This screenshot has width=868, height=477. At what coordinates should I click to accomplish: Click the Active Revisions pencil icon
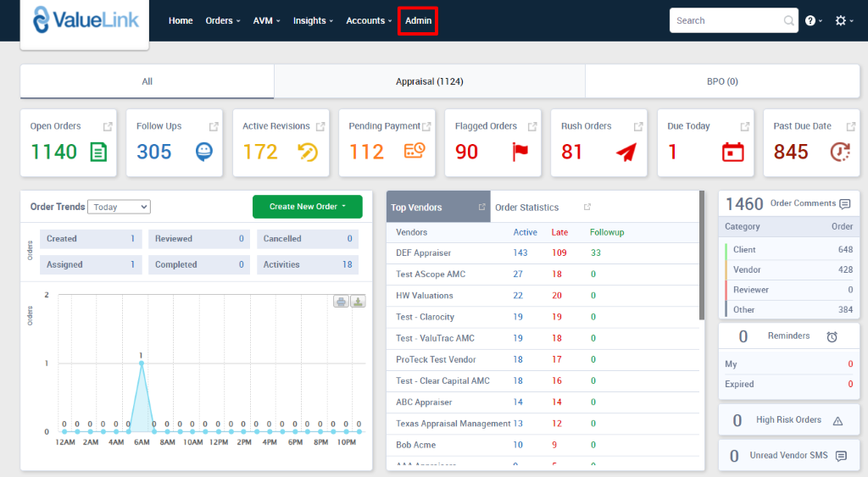coord(308,152)
